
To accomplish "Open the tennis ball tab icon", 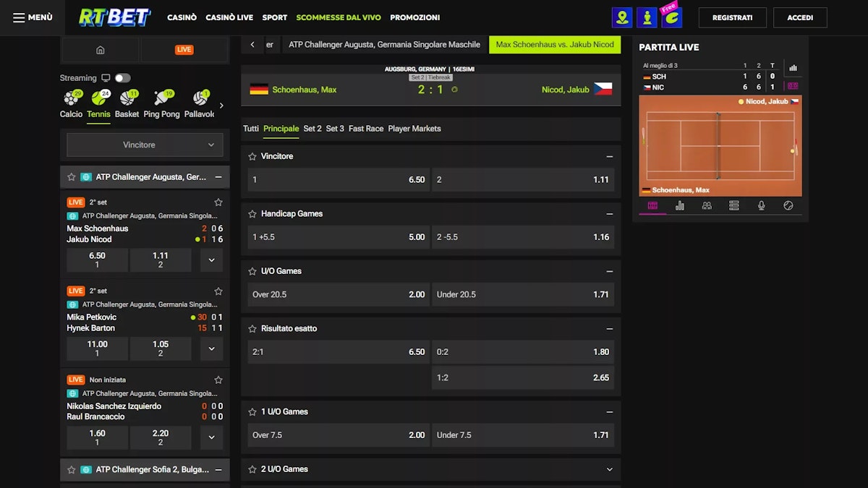I will (788, 205).
